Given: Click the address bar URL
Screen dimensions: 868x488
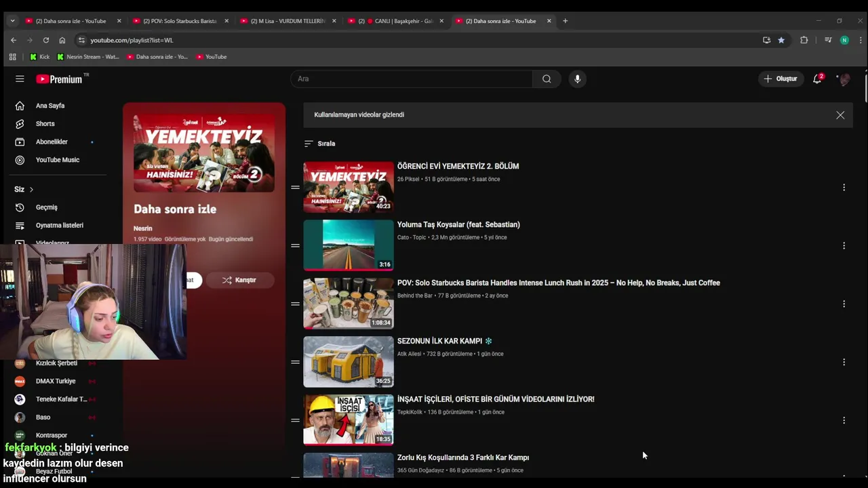Looking at the screenshot, I should [132, 40].
